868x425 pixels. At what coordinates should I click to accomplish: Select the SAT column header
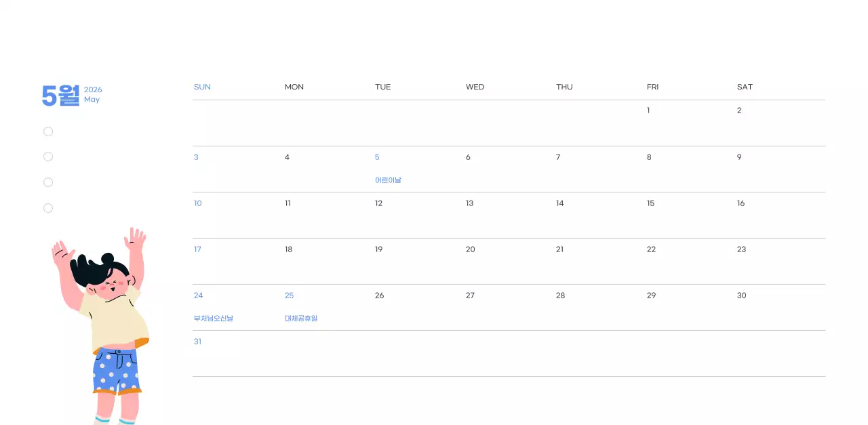(745, 87)
